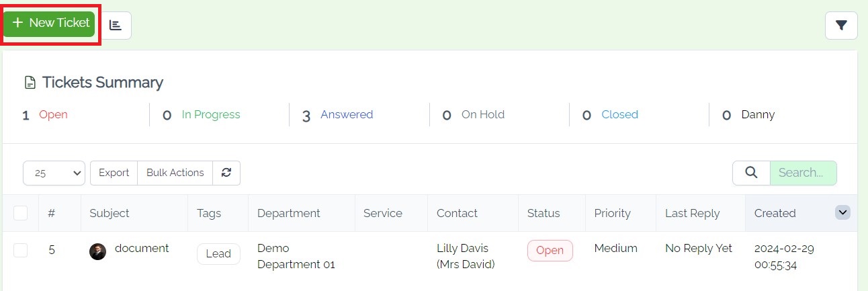
Task: Expand the Created column chevron
Action: click(x=842, y=212)
